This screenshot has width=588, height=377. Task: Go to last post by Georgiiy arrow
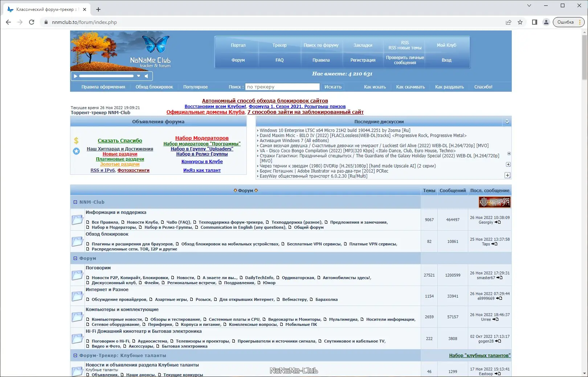pyautogui.click(x=498, y=222)
